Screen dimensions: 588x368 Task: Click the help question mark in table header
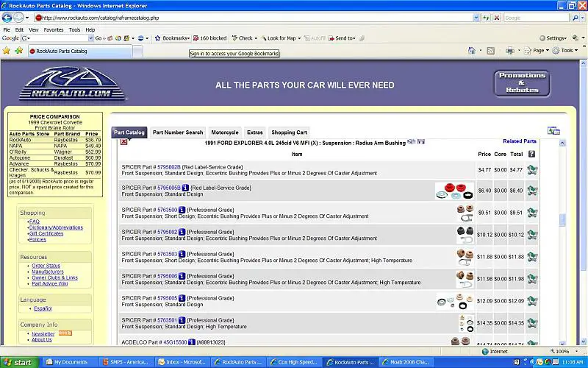531,154
